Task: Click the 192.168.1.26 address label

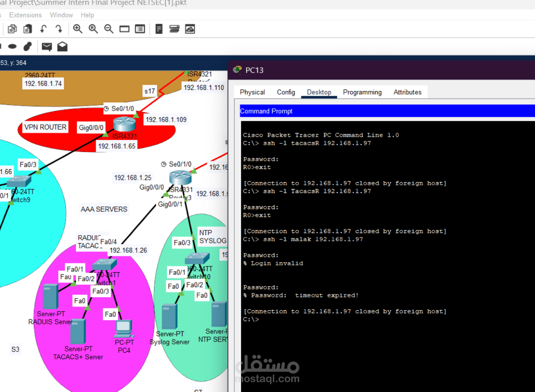Action: [x=128, y=251]
